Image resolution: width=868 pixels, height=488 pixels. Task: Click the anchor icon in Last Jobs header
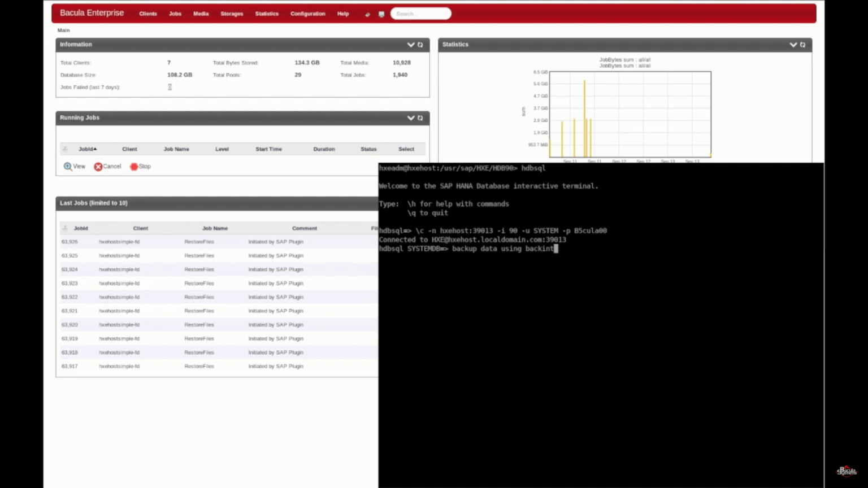point(65,228)
